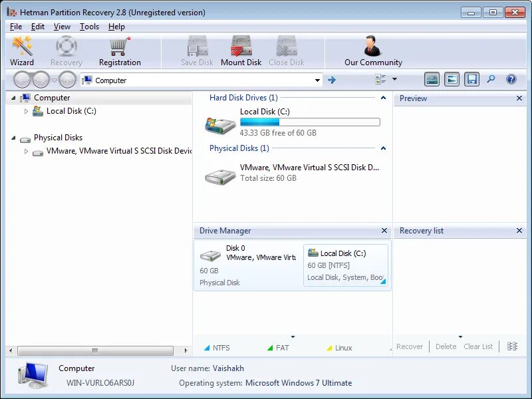The height and width of the screenshot is (399, 532).
Task: Click the blue Go arrow
Action: [x=332, y=80]
